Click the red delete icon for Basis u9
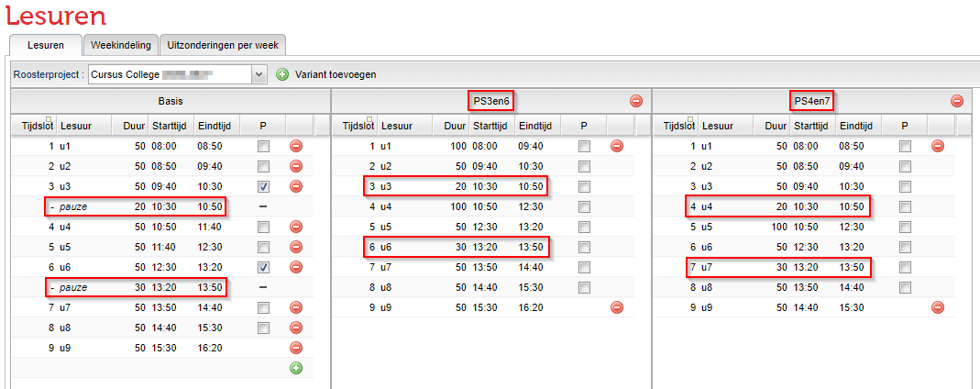980x389 pixels. (296, 348)
